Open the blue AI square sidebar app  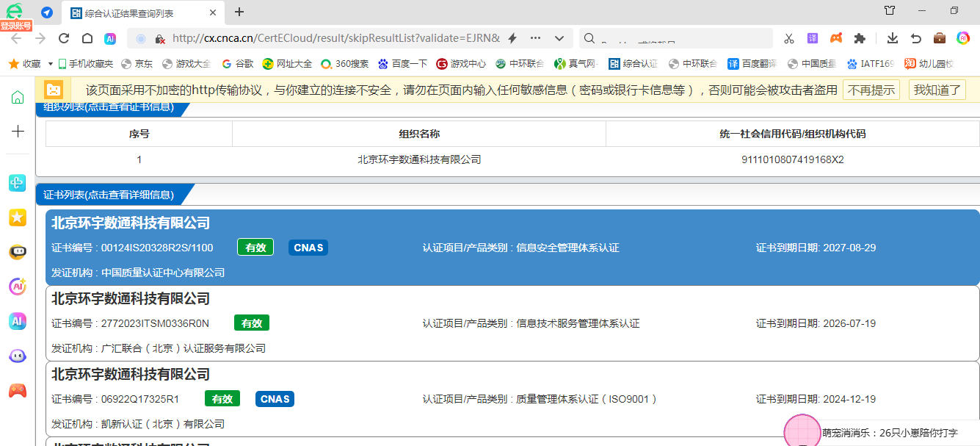[18, 321]
